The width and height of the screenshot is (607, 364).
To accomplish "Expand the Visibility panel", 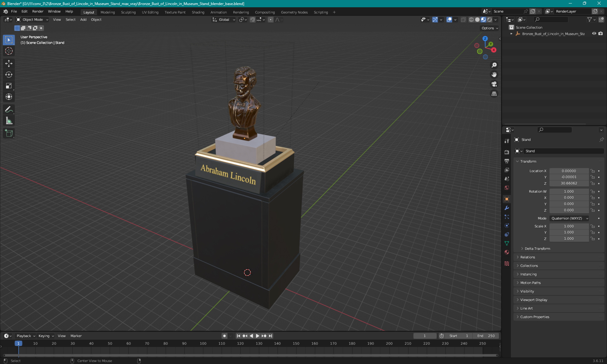I will [x=559, y=291].
